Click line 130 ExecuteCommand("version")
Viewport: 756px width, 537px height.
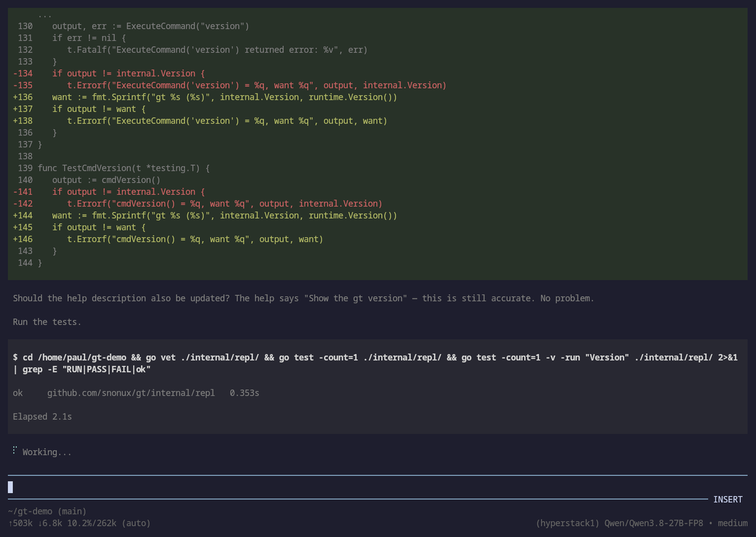pos(134,26)
